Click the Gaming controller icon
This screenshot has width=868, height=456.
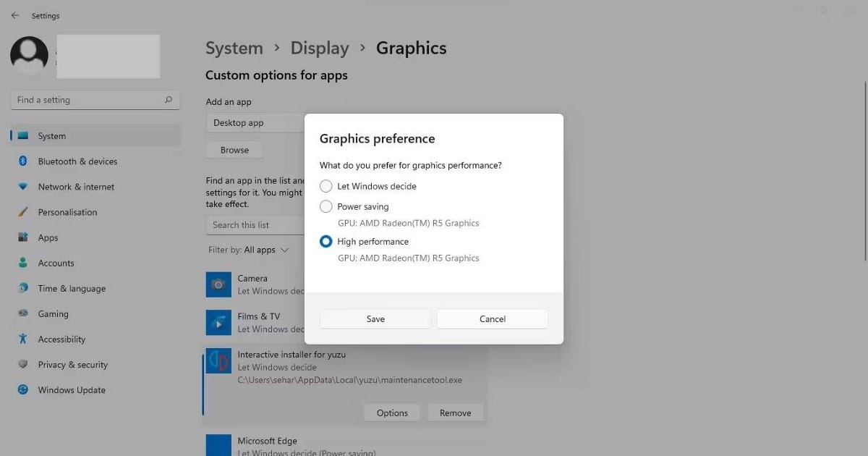pyautogui.click(x=24, y=313)
